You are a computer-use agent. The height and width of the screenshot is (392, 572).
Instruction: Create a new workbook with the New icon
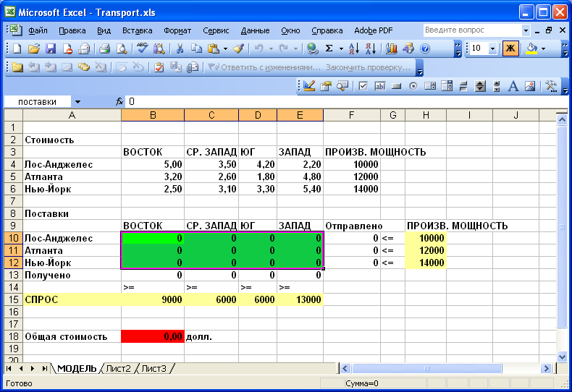[x=17, y=48]
